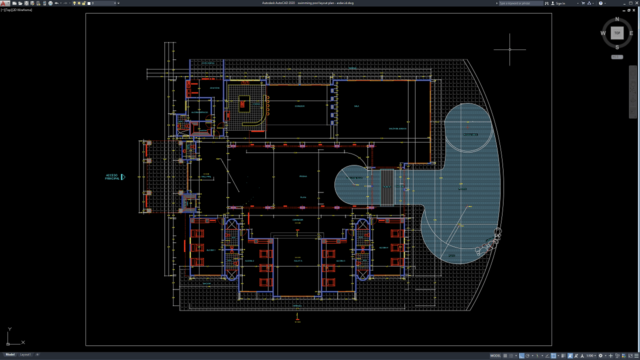Viewport: 640px width, 360px height.
Task: Toggle the layer freeze sun icon
Action: click(79, 3)
